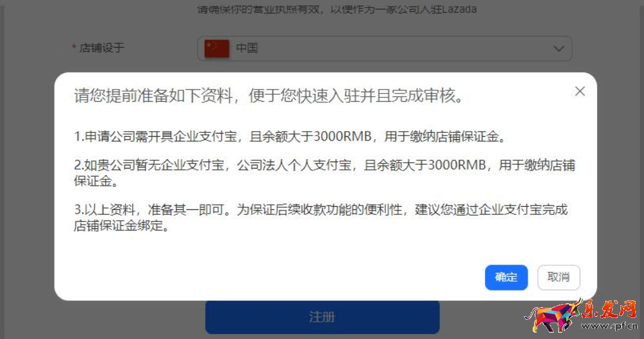Image resolution: width=644 pixels, height=339 pixels.
Task: Click 3000RMB in the first requirement
Action: [343, 136]
